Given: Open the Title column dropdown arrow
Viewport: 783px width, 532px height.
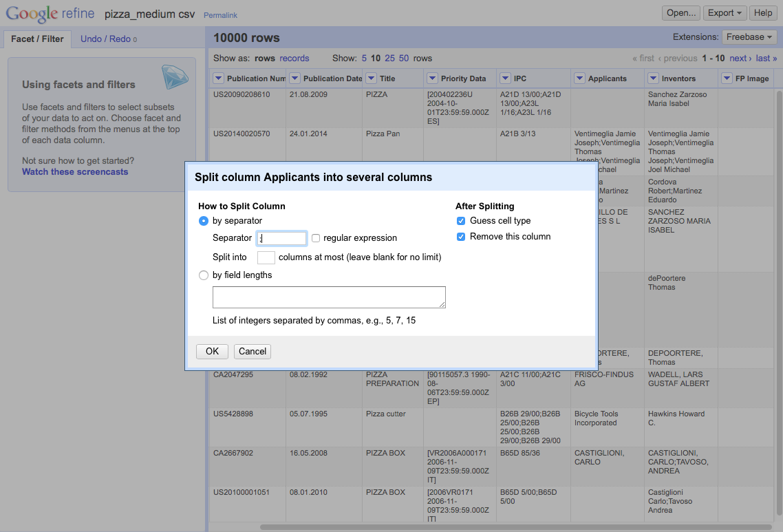Looking at the screenshot, I should pyautogui.click(x=371, y=78).
